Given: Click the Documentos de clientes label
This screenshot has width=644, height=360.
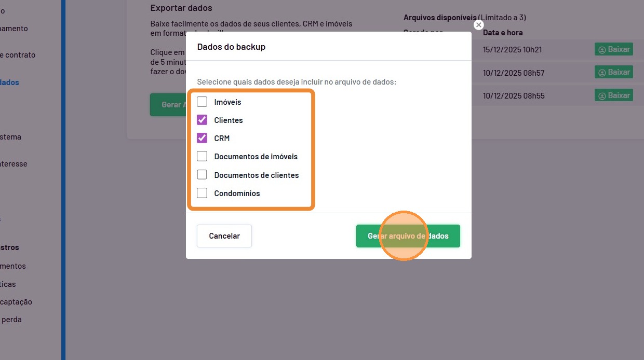Looking at the screenshot, I should [256, 175].
